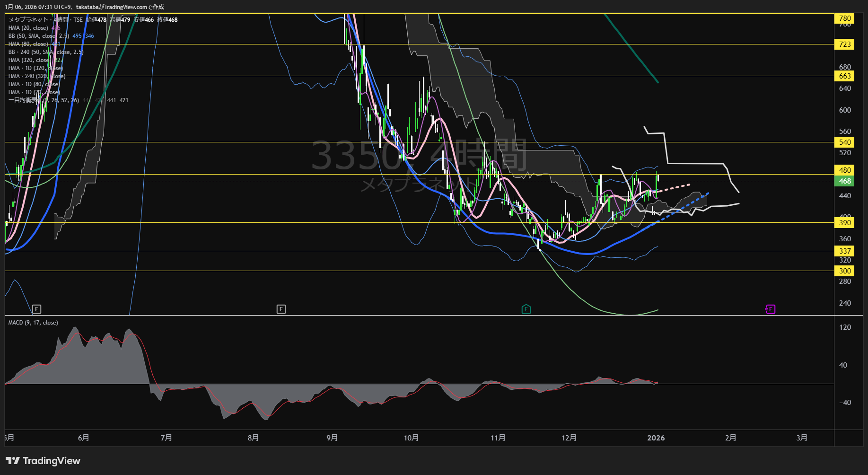This screenshot has height=475, width=868.
Task: Click the earnings marker near August
Action: point(281,309)
